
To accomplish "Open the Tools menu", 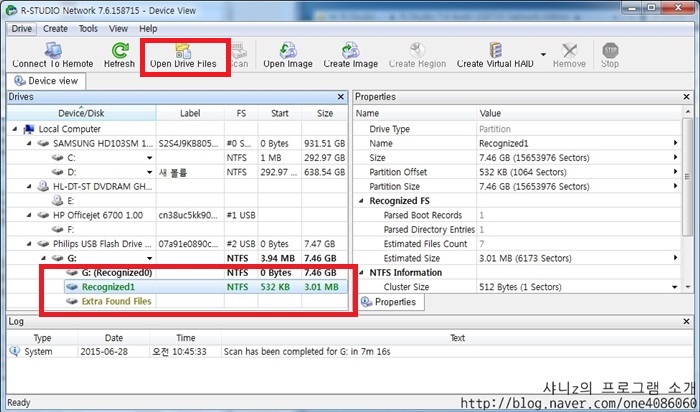I will click(x=88, y=29).
